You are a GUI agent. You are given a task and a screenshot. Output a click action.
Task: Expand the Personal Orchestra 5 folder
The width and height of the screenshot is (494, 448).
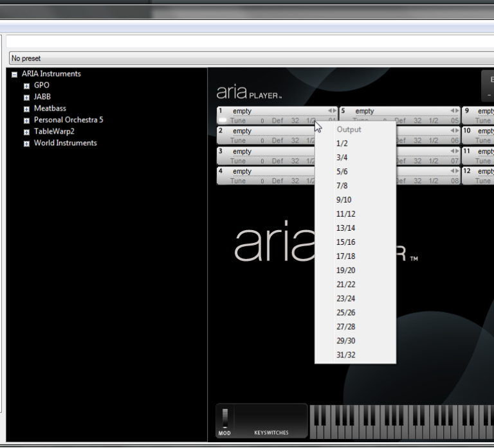tap(27, 120)
